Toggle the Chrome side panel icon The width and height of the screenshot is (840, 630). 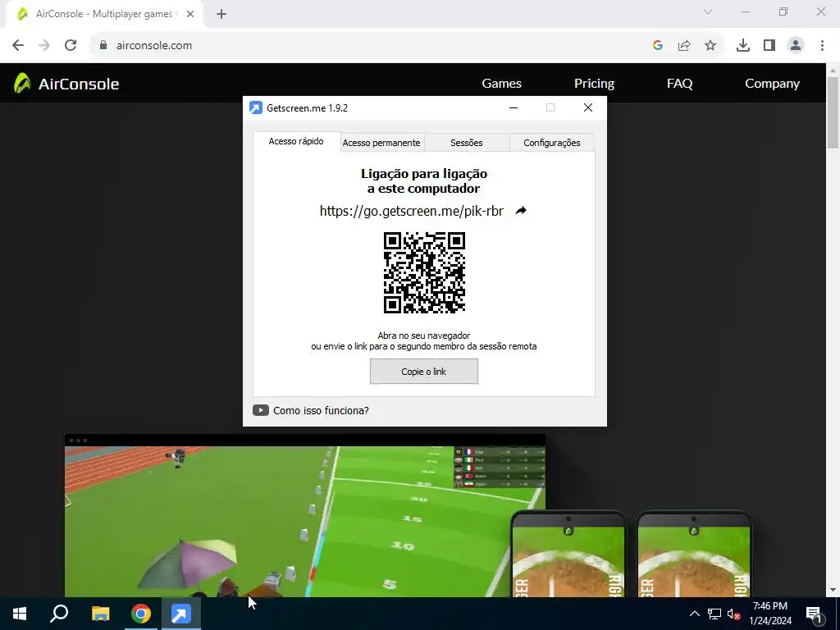[x=769, y=46]
